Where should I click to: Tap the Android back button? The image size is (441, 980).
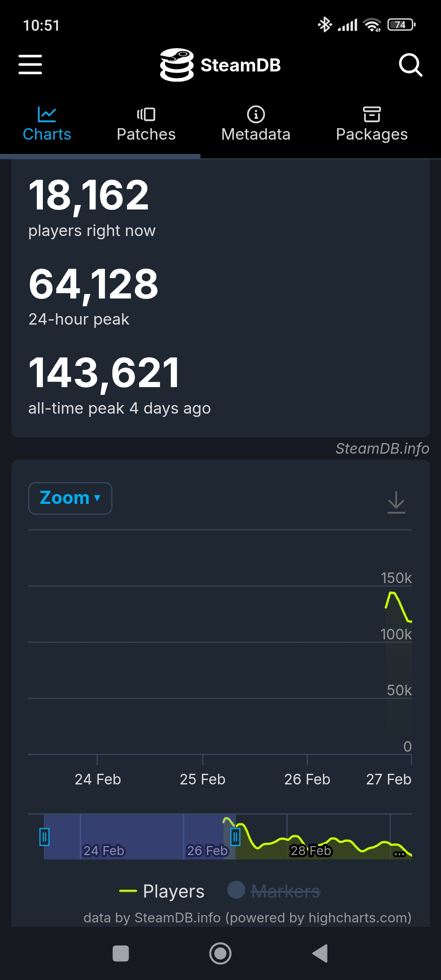pyautogui.click(x=320, y=953)
